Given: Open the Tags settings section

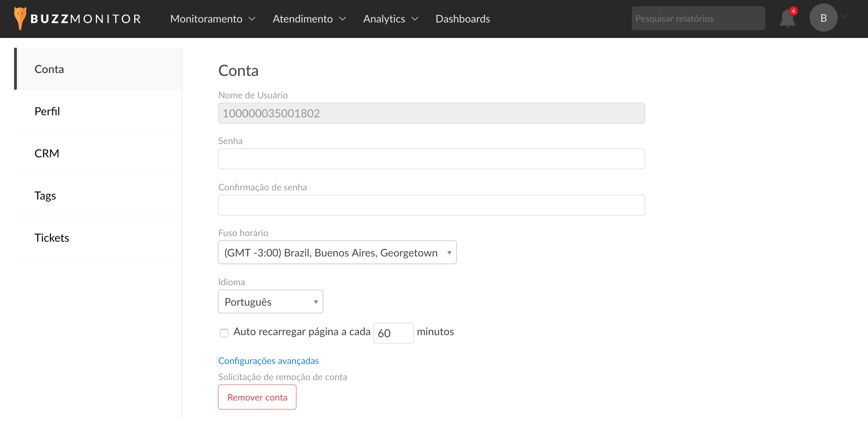Looking at the screenshot, I should tap(45, 196).
